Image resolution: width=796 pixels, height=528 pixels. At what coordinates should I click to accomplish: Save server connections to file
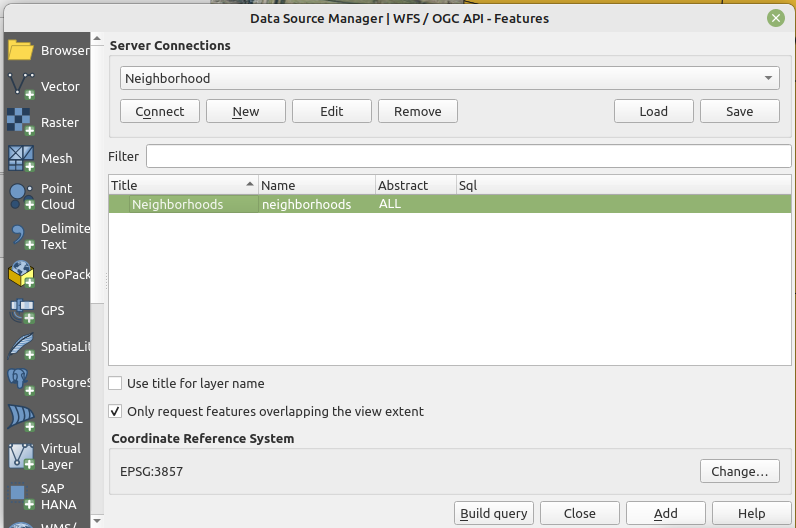pyautogui.click(x=740, y=111)
